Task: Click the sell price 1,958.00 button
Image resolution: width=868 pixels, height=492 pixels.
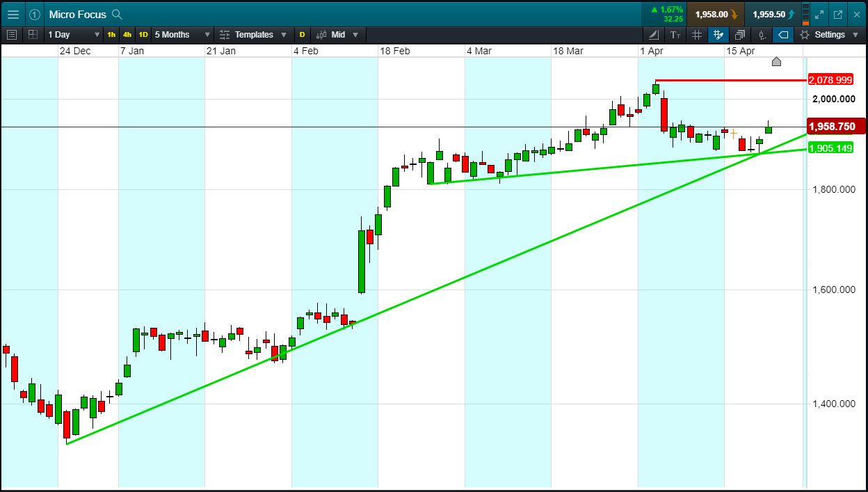Action: (715, 14)
